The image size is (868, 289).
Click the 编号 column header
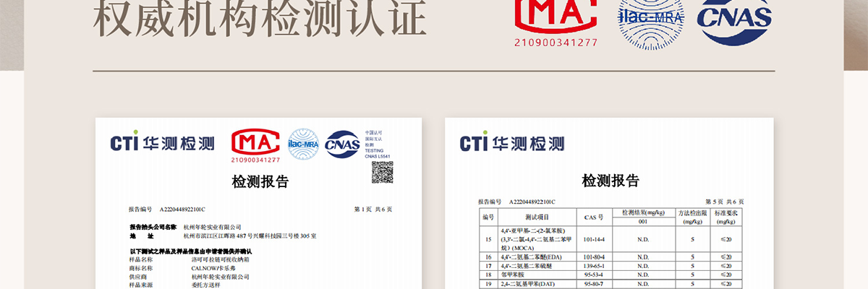click(488, 217)
